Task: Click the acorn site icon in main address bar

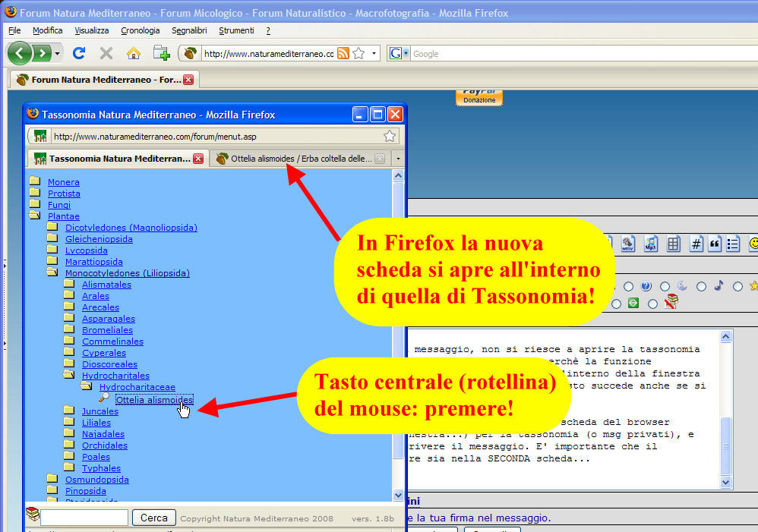Action: [x=191, y=53]
